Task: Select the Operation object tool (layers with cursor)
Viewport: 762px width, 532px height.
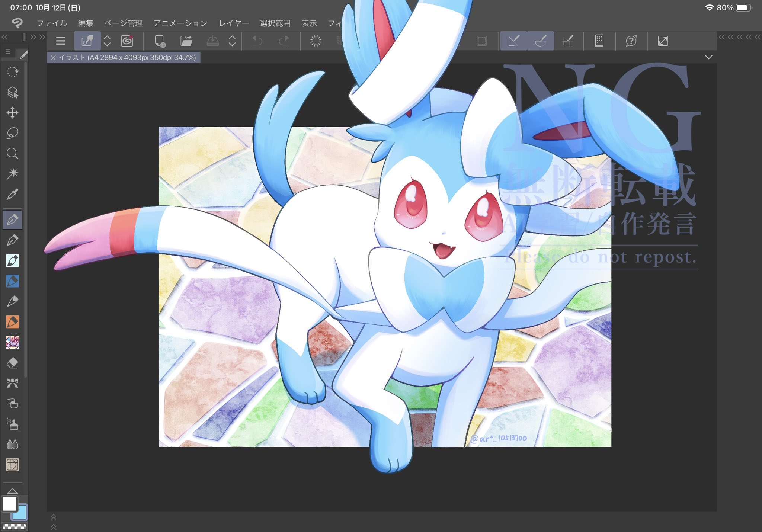Action: (x=12, y=92)
